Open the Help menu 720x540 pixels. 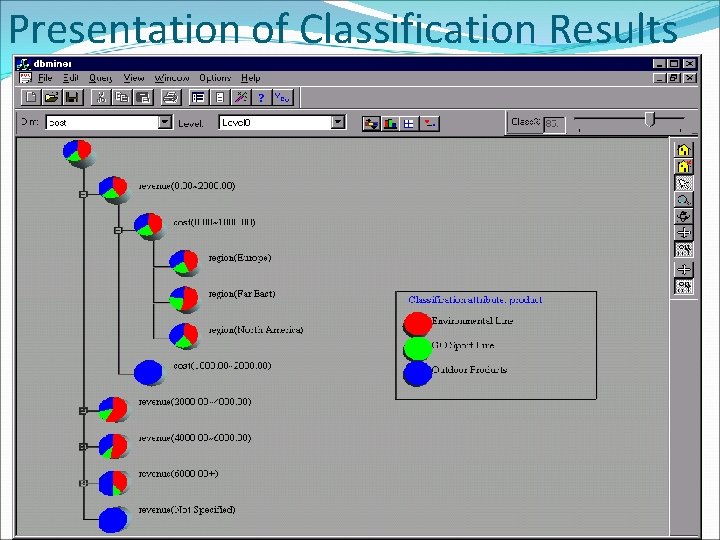point(251,78)
